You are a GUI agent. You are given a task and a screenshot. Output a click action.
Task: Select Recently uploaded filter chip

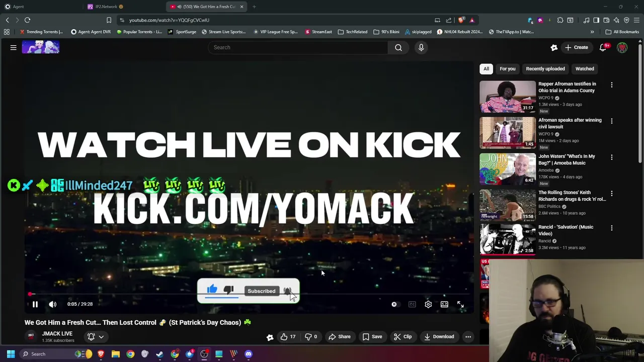point(545,69)
